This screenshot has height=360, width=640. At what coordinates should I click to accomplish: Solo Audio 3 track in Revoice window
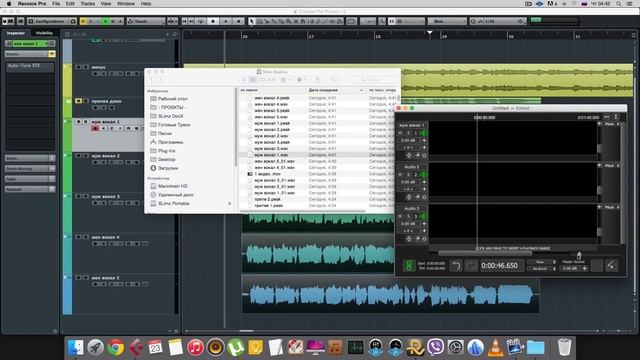(x=408, y=216)
